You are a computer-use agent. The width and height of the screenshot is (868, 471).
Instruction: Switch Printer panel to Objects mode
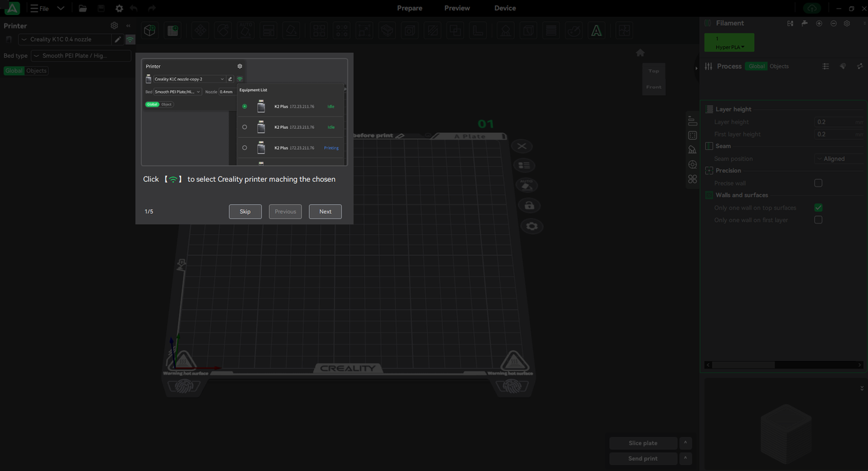37,71
